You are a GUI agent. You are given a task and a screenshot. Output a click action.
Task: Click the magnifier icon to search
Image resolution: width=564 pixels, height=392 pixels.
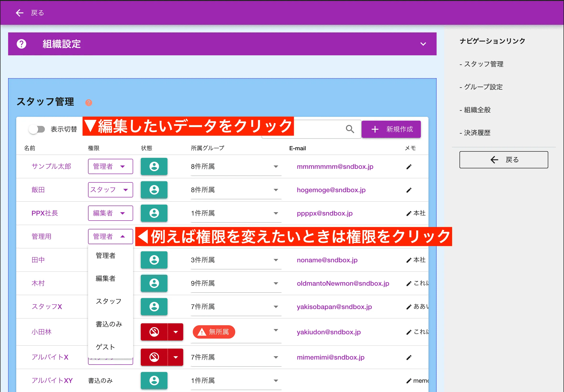(x=350, y=129)
